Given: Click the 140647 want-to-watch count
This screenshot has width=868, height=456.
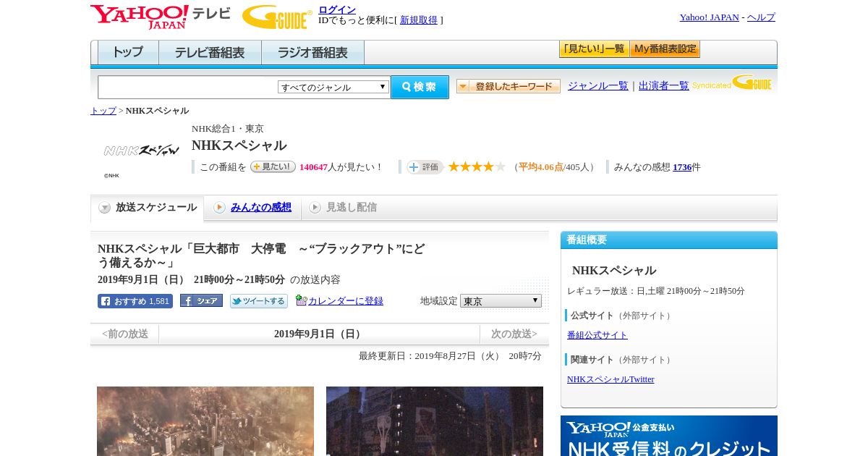Looking at the screenshot, I should (313, 167).
